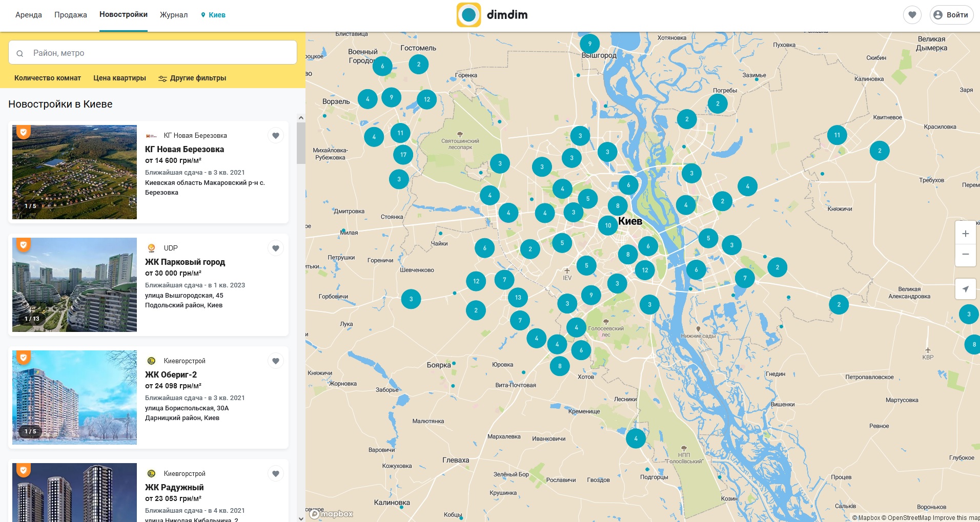Viewport: 980px width, 522px height.
Task: Open the 13 cluster marker on map
Action: click(x=518, y=297)
